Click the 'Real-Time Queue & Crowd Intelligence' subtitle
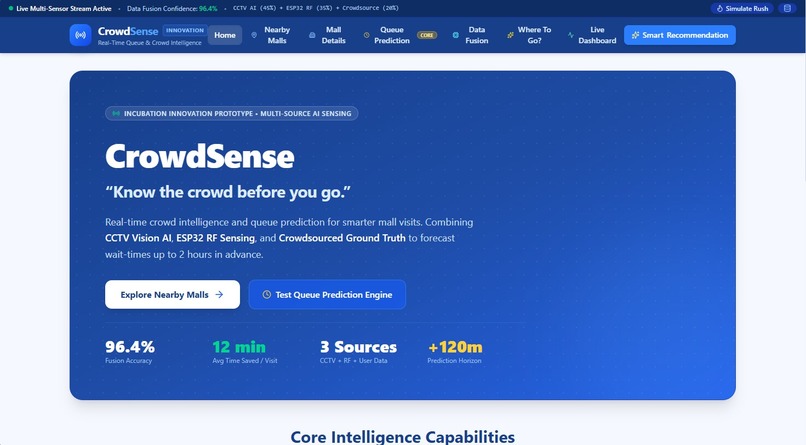Screen dimensions: 806x445 (150, 43)
